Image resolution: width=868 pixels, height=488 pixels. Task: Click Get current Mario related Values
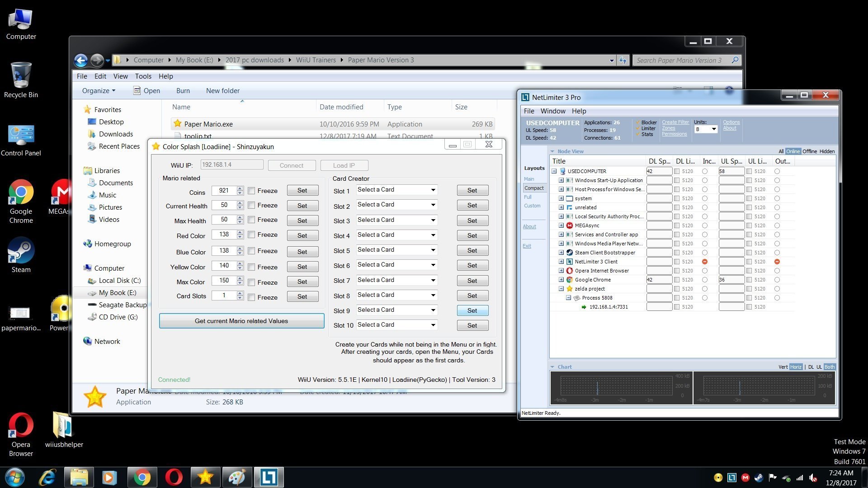241,321
